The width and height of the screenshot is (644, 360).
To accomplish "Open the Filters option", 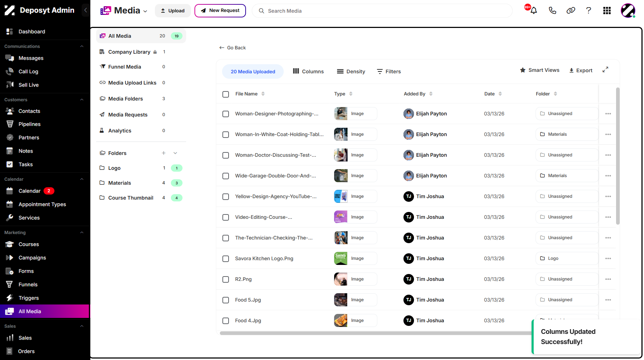I will pyautogui.click(x=389, y=71).
